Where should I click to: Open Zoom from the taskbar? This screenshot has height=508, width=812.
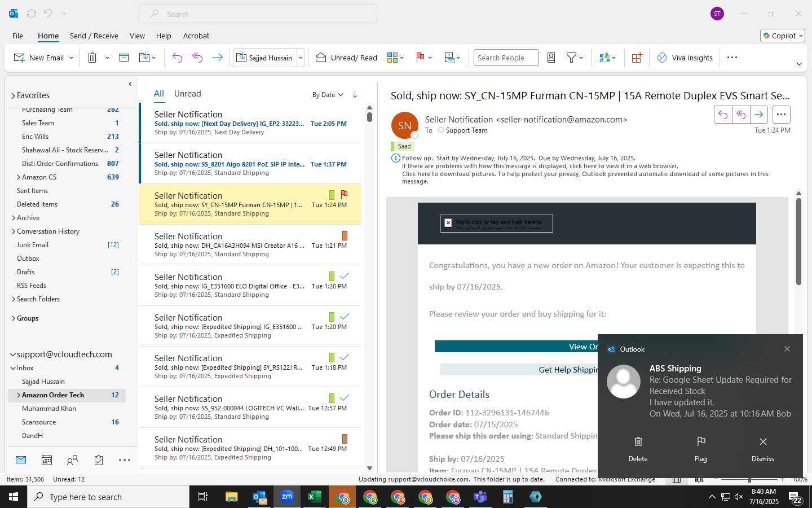[x=287, y=497]
